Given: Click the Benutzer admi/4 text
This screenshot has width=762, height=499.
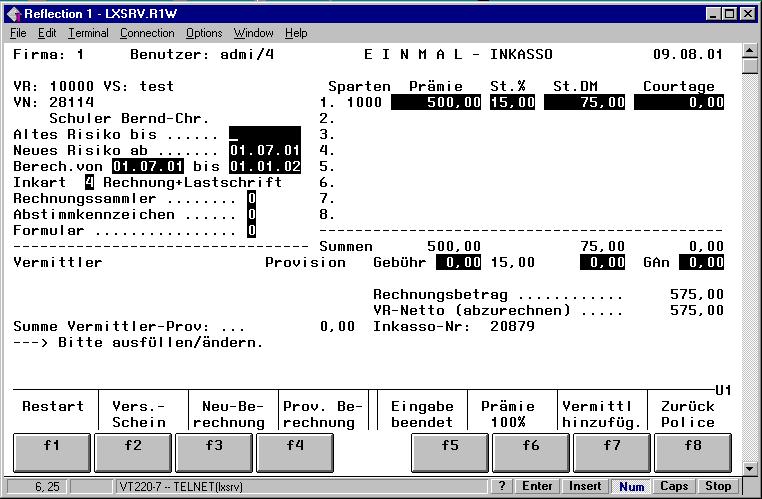Looking at the screenshot, I should 202,54.
